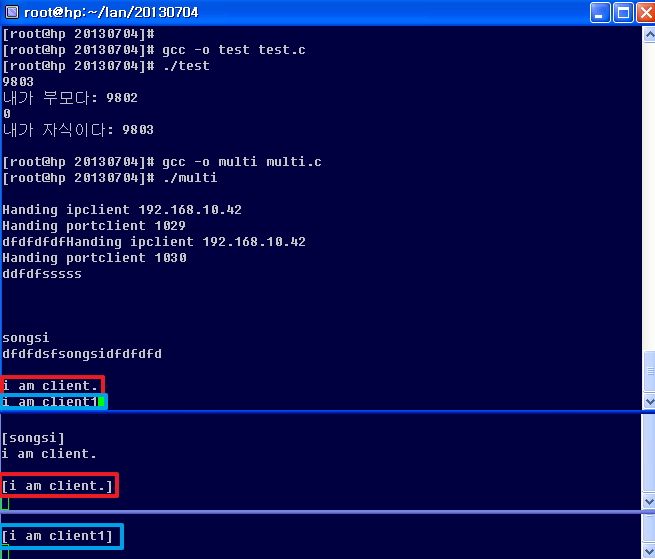Click the middle pane's scroll down arrow
Image resolution: width=655 pixels, height=559 pixels.
(x=649, y=501)
